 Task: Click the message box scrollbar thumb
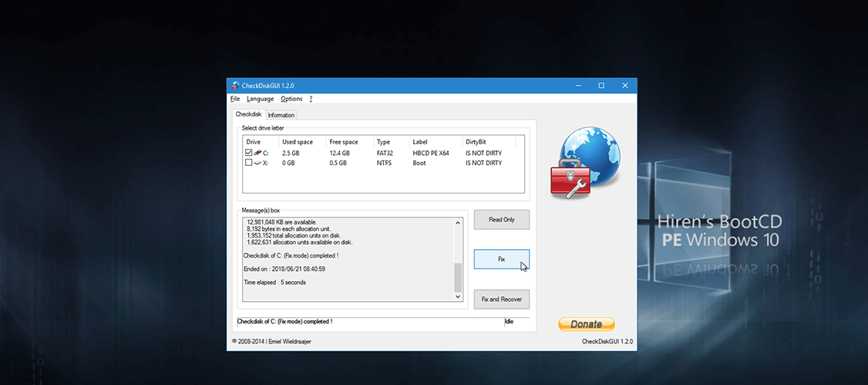[x=458, y=278]
